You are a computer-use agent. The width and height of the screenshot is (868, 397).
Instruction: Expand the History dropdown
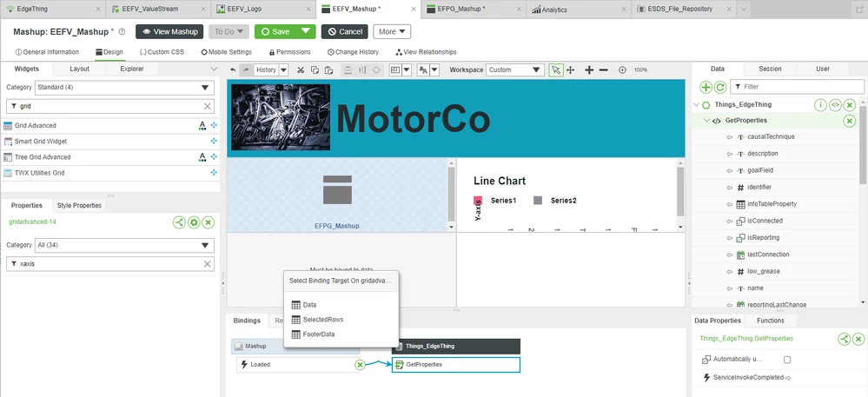click(283, 69)
